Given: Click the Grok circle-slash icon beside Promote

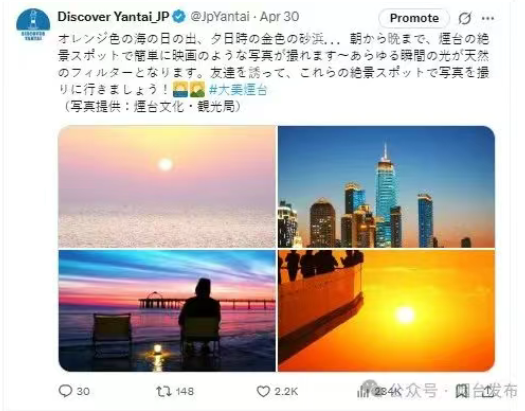Looking at the screenshot, I should point(465,18).
